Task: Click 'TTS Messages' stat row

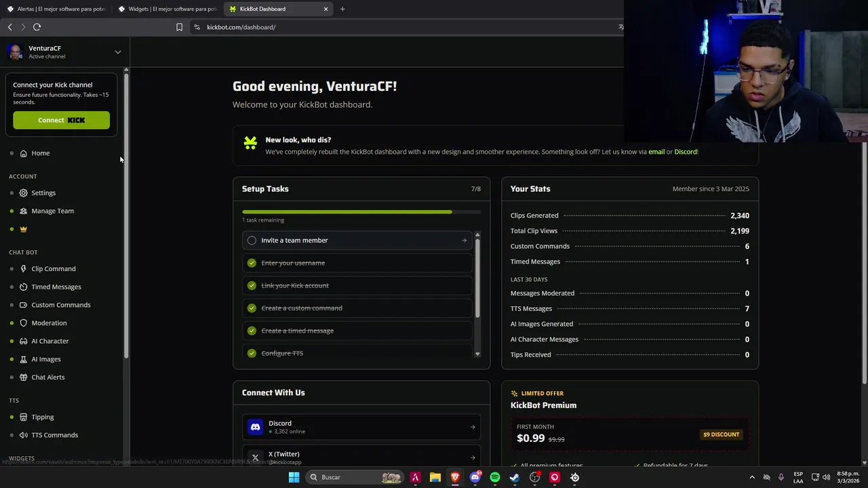Action: coord(630,309)
